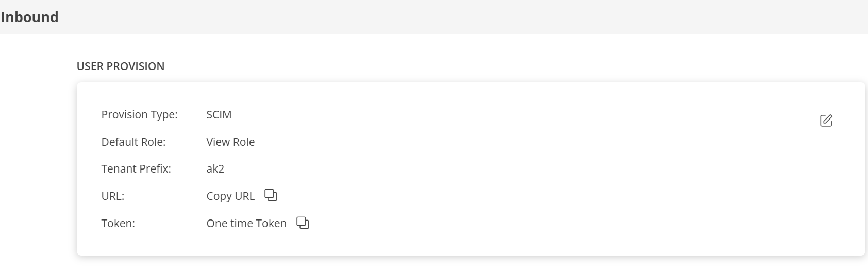
Task: Click the word Copy in Copy URL
Action: pyautogui.click(x=219, y=196)
